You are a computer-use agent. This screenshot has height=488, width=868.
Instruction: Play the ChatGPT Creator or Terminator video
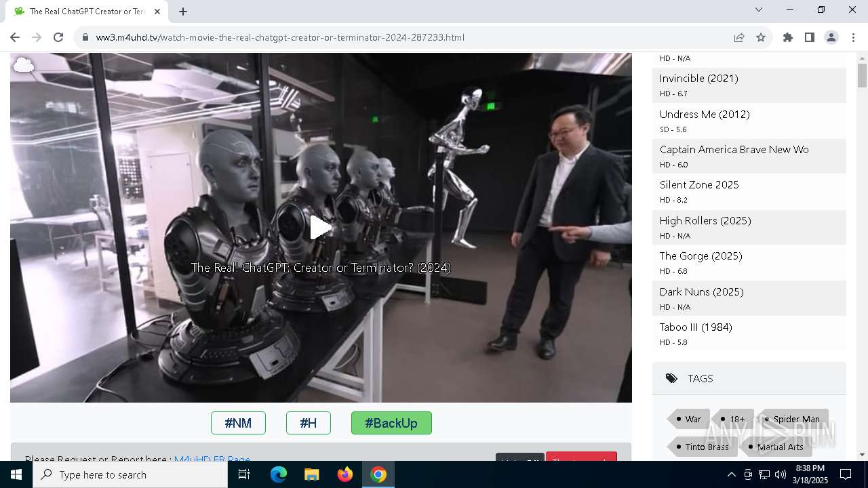click(x=321, y=228)
